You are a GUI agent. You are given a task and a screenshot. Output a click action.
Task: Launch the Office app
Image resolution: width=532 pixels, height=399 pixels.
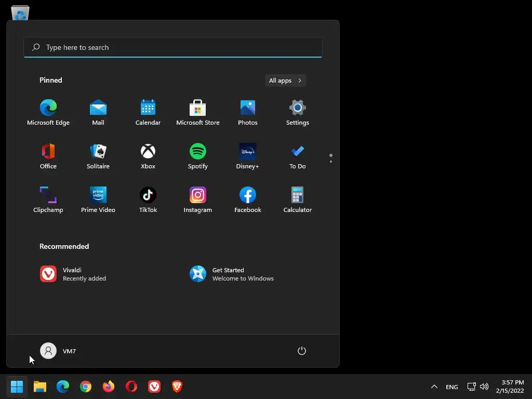[48, 156]
